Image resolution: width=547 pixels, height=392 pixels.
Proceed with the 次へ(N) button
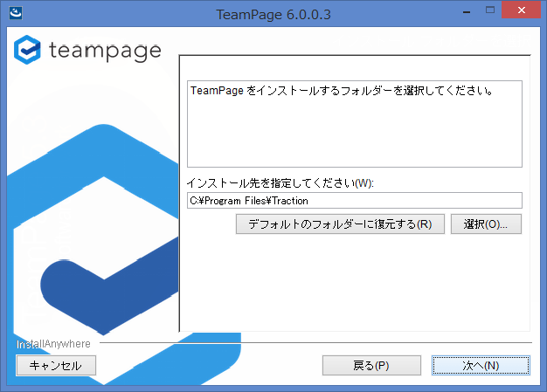tap(481, 366)
